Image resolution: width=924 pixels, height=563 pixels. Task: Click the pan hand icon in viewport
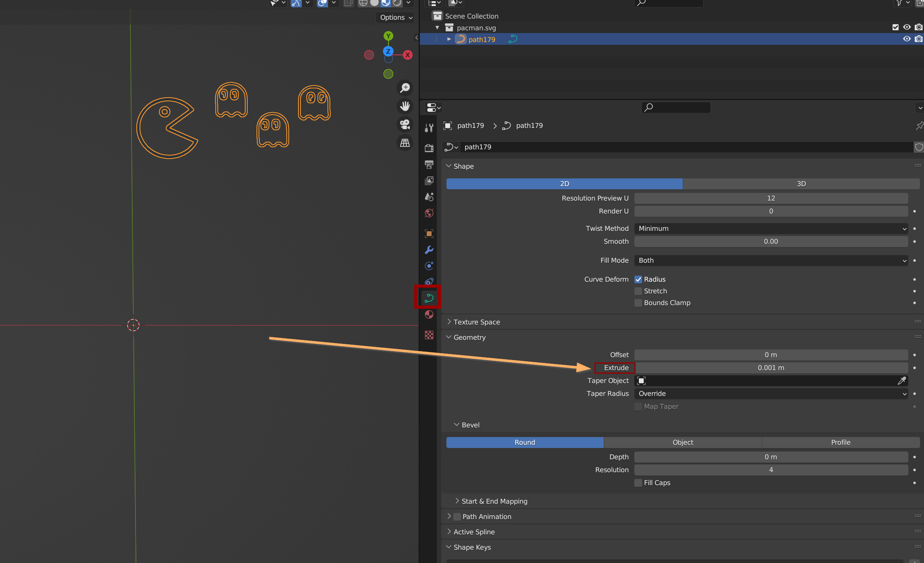(405, 106)
